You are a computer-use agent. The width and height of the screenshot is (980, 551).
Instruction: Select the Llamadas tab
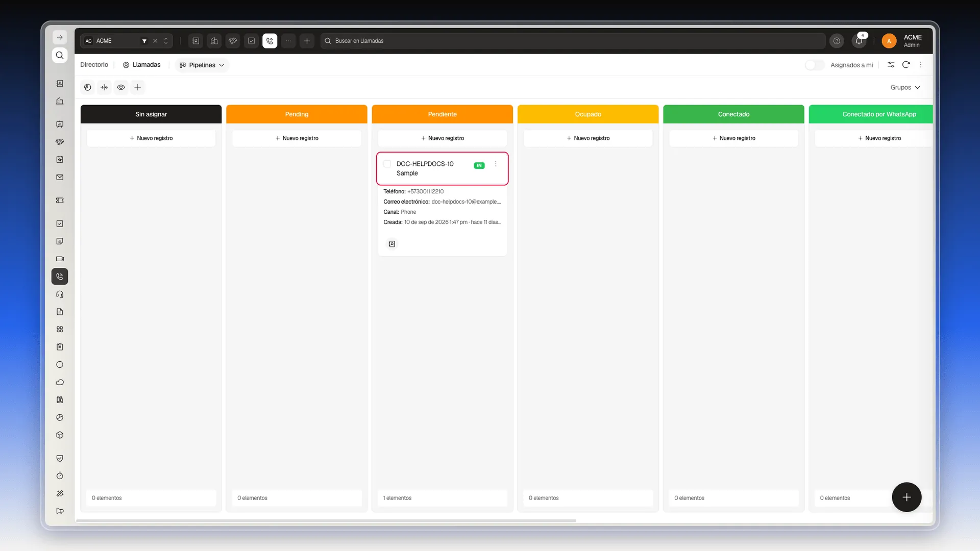pyautogui.click(x=141, y=65)
